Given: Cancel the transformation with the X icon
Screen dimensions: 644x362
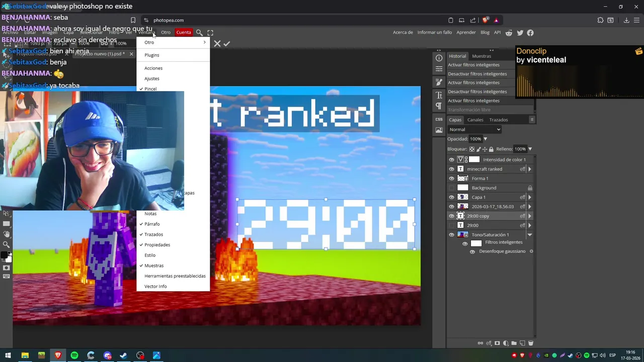Looking at the screenshot, I should (217, 44).
